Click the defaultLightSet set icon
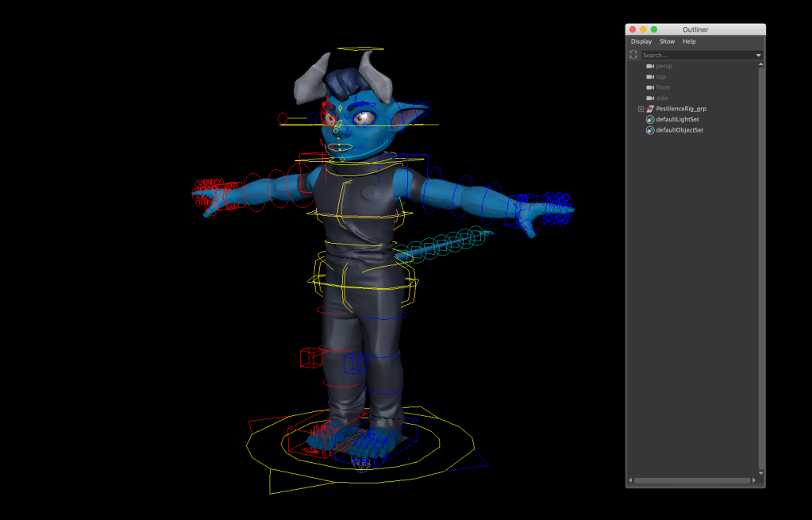This screenshot has width=812, height=520. pyautogui.click(x=650, y=119)
